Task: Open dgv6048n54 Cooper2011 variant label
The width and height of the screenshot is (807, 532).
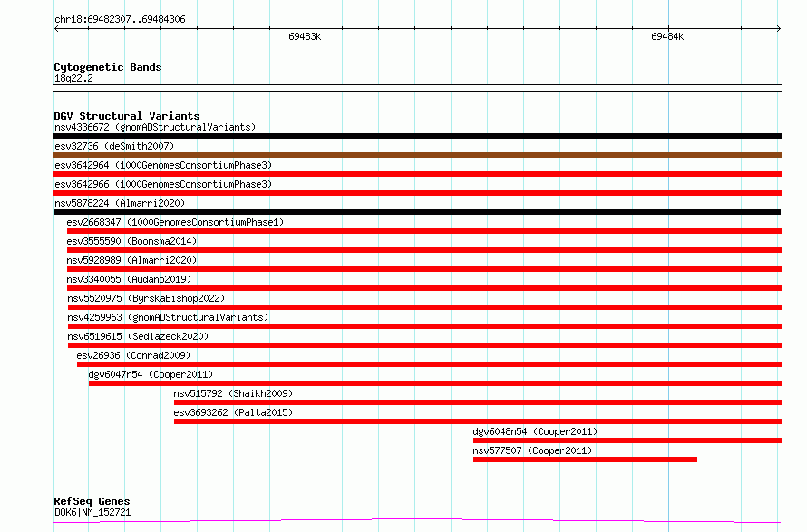Action: (x=535, y=431)
